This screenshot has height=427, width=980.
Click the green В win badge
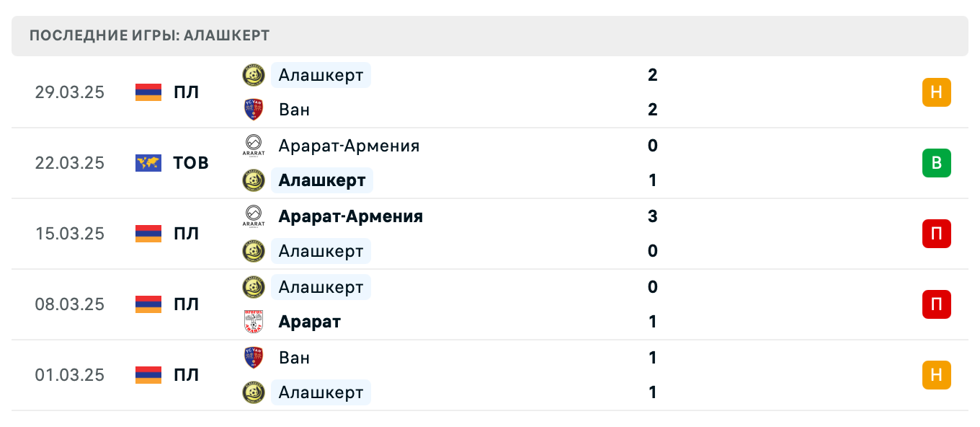(x=936, y=163)
